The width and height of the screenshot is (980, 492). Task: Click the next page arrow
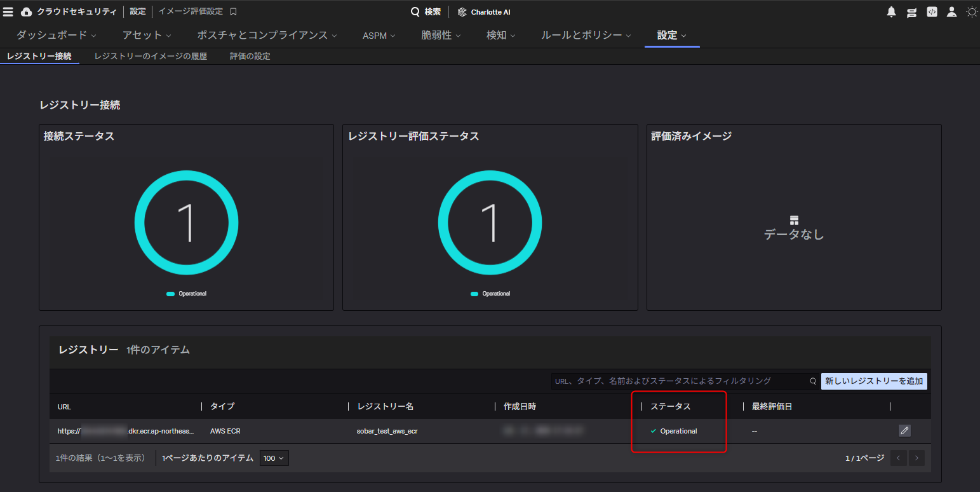(x=916, y=458)
